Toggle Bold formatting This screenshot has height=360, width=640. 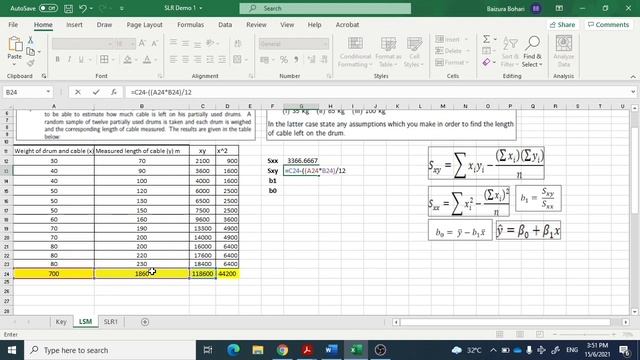(58, 60)
